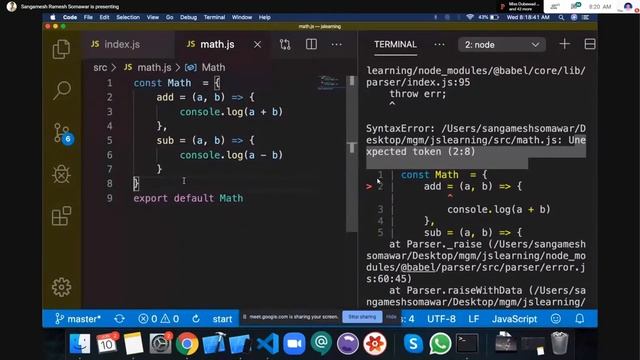Open System Preferences in the dock
Image resolution: width=640 pixels, height=360 pixels.
tap(160, 344)
